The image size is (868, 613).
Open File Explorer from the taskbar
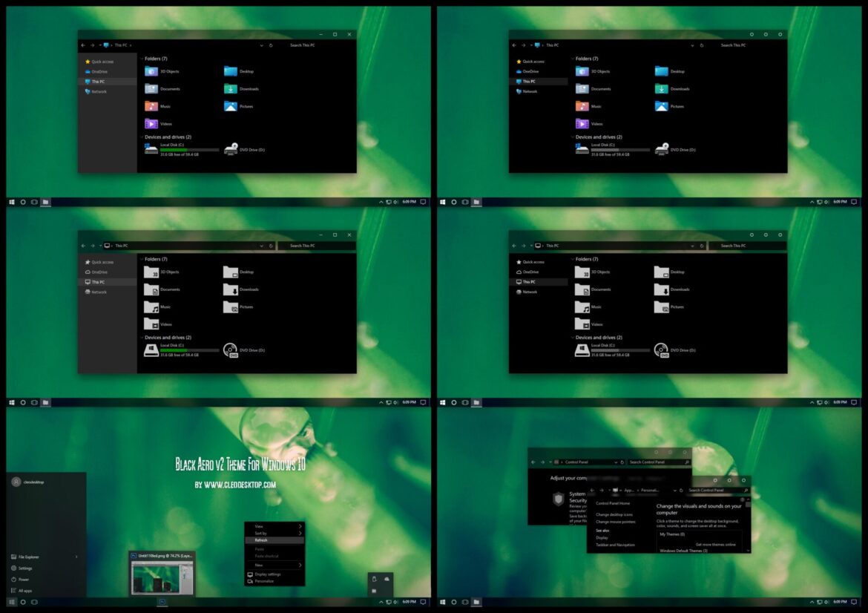tap(45, 201)
